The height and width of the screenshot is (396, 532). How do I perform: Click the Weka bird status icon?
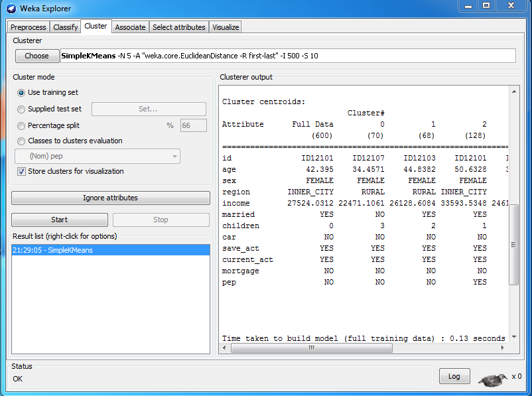click(493, 379)
